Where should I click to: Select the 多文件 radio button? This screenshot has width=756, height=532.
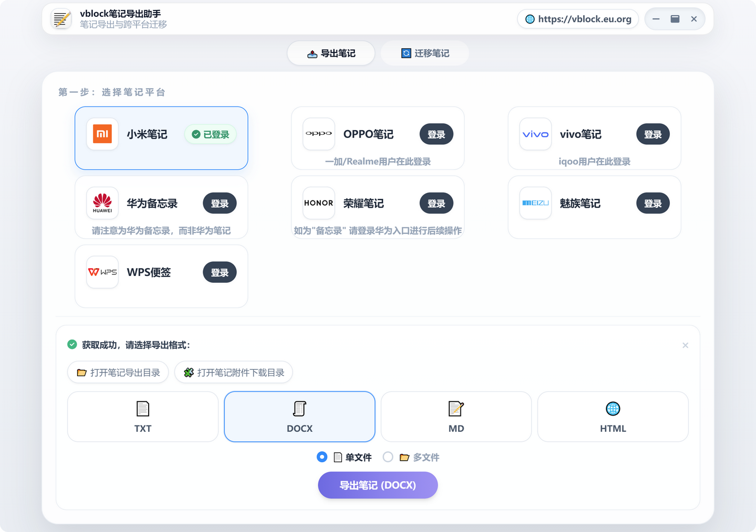pos(388,457)
